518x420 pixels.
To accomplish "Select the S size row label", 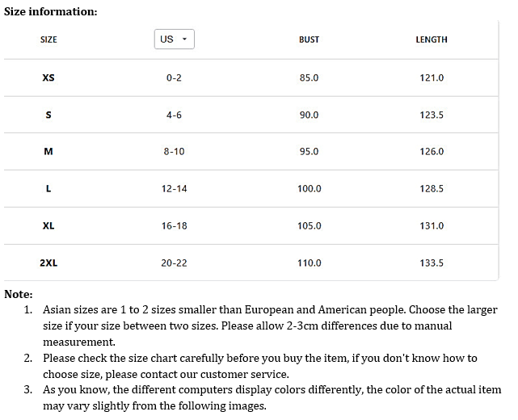I will 48,115.
